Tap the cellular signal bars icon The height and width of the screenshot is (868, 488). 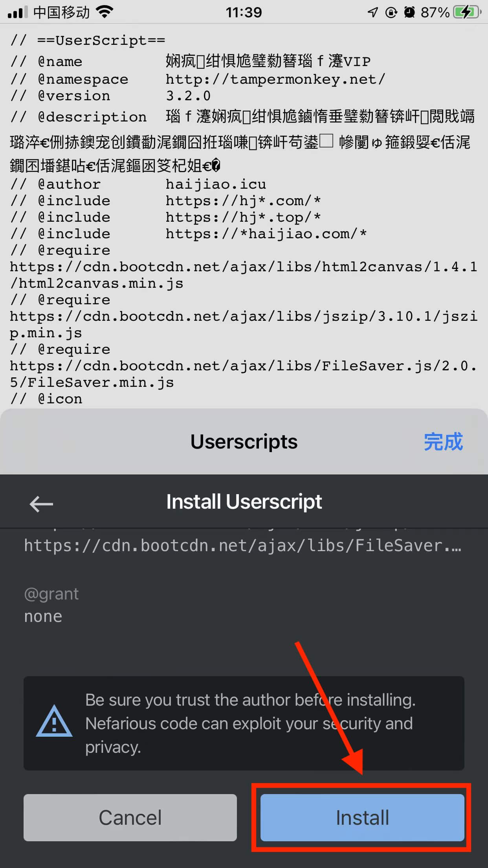[x=18, y=12]
